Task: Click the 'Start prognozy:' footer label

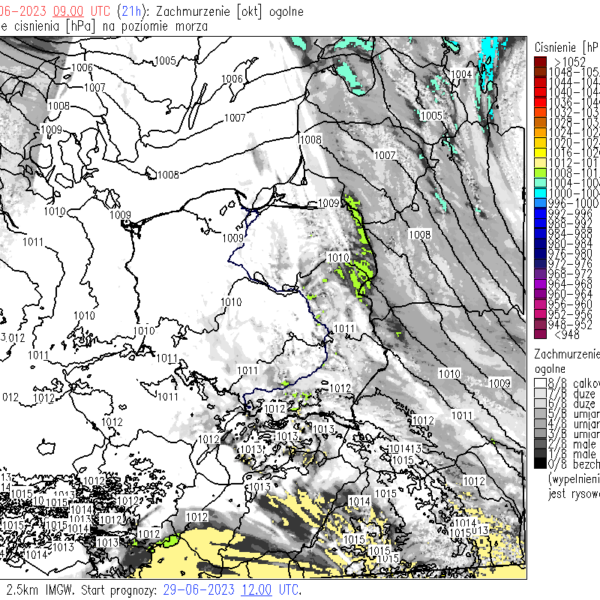Action: point(119,590)
